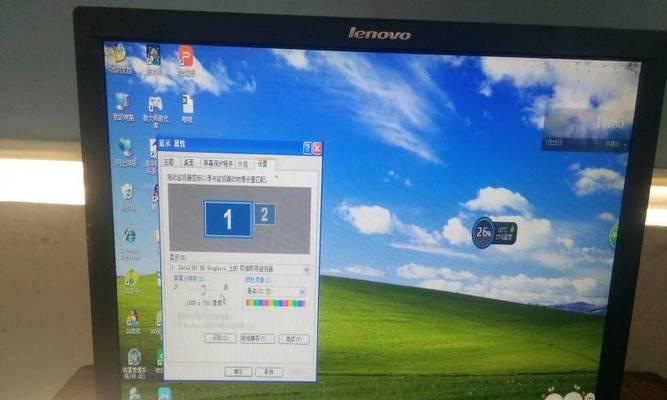The width and height of the screenshot is (667, 400).
Task: Select monitor 2 in the display arrangement
Action: coord(264,214)
